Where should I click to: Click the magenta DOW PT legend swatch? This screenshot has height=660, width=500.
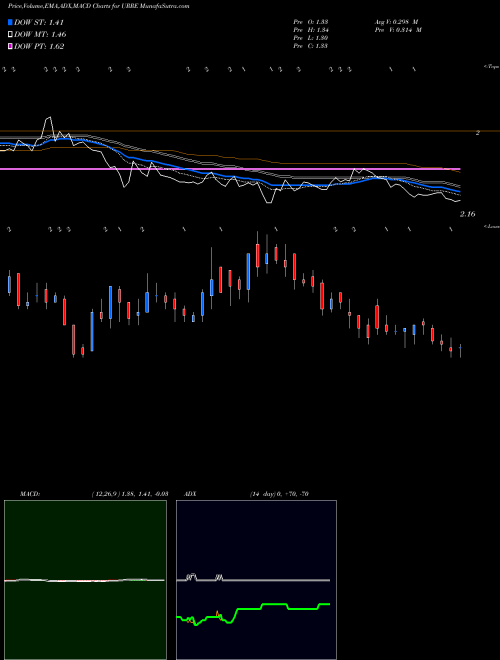click(x=11, y=47)
